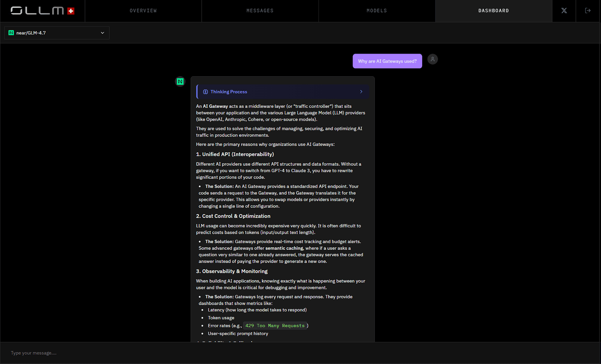Open the X (Twitter) link icon
The height and width of the screenshot is (364, 601).
point(564,11)
